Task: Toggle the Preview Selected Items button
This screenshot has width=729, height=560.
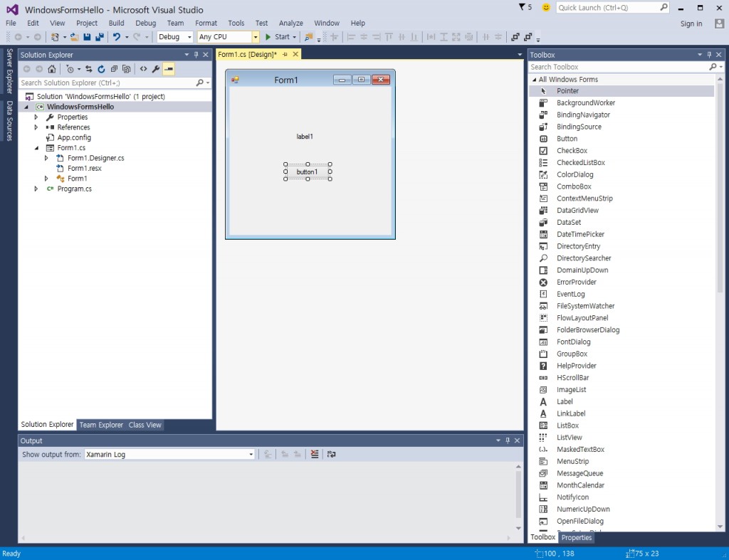Action: (x=169, y=69)
